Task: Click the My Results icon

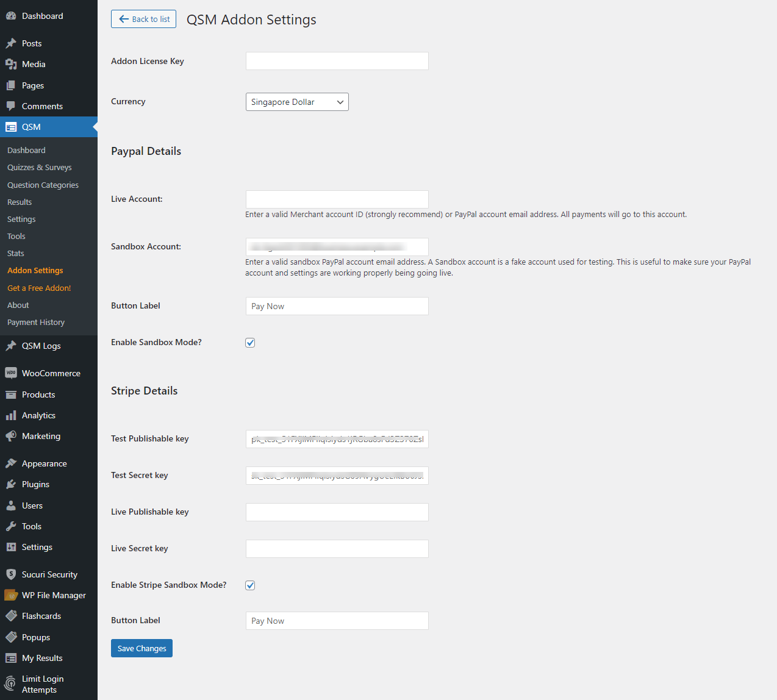Action: (x=11, y=658)
